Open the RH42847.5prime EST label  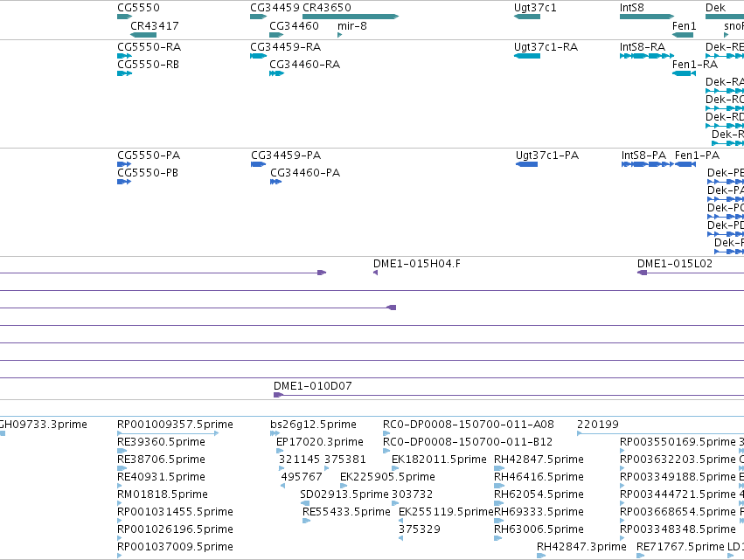539,460
